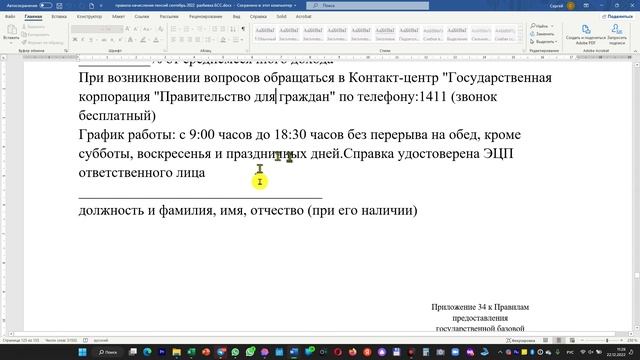Open the Макет ribbon tab
Viewport: 640px width, 360px height.
[x=118, y=17]
